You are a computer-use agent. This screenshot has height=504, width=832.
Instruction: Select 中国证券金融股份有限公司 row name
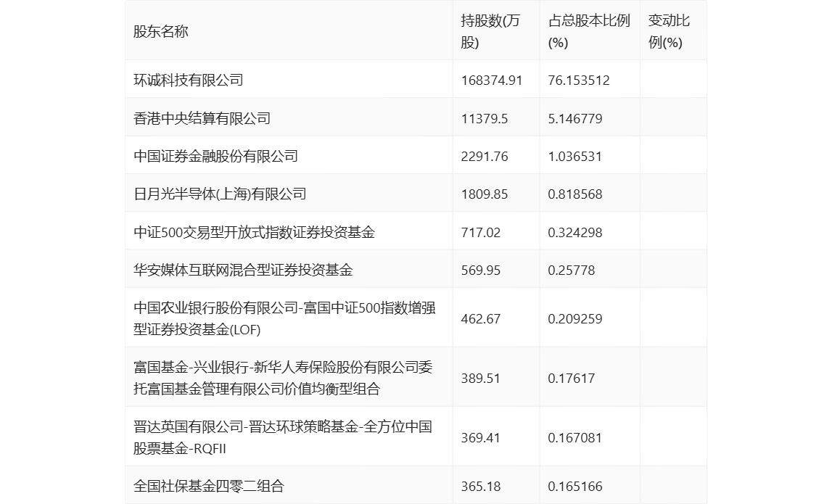click(215, 156)
